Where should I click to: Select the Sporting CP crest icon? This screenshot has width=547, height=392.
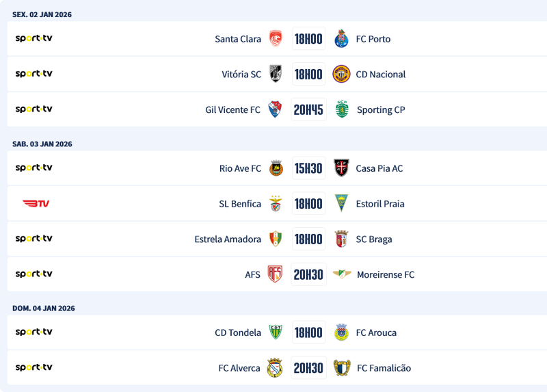(x=342, y=109)
